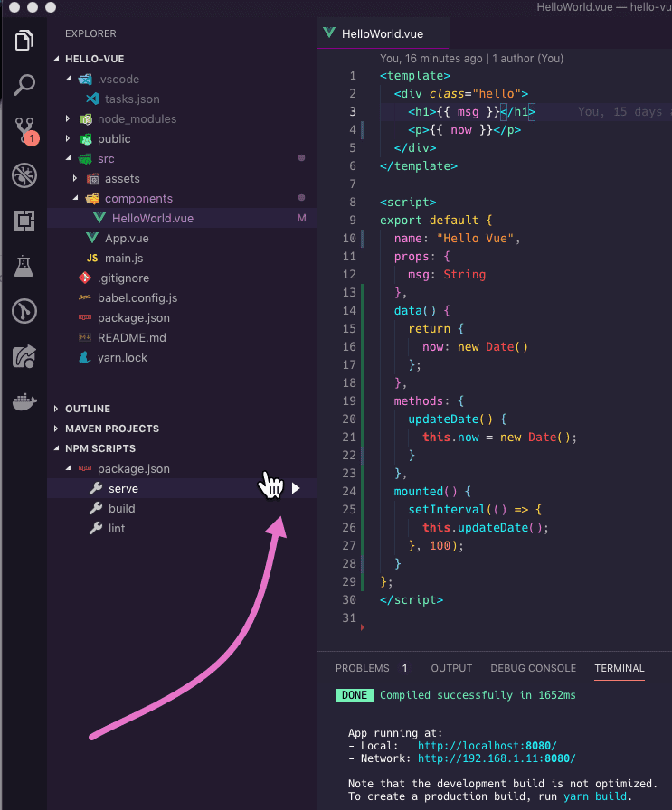Expand the node_modules folder

137,118
